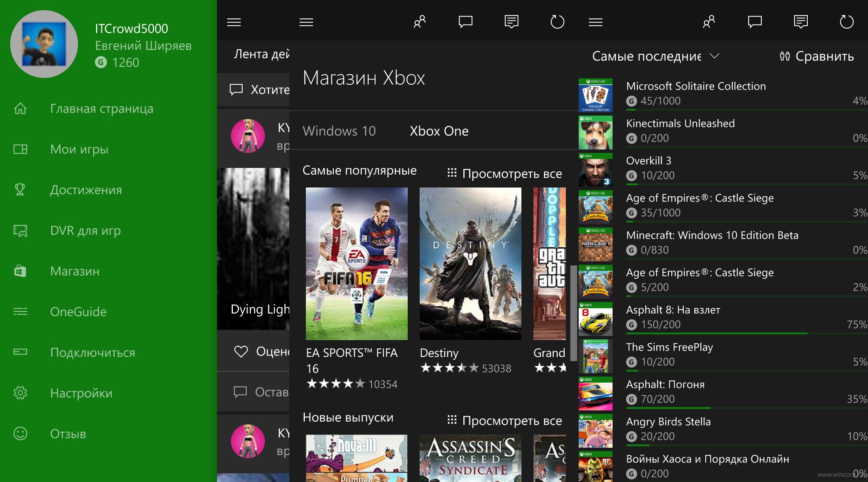The image size is (868, 482).
Task: Click store panel vertical scrollbar
Action: point(573,313)
